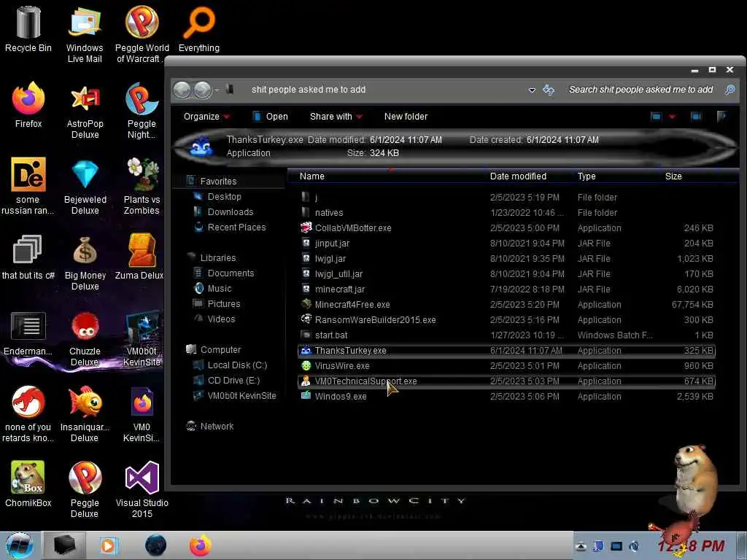Expand the Share with dropdown
Screen dimensions: 747x560
(x=336, y=117)
